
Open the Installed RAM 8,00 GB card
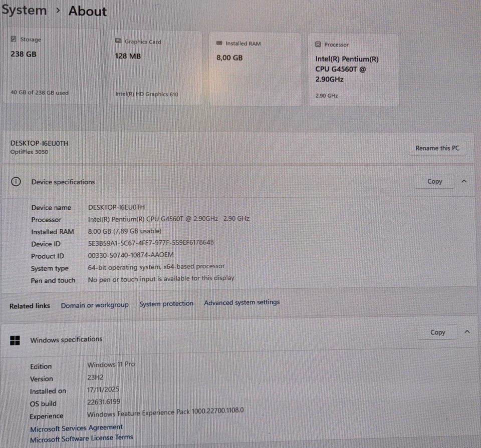255,70
